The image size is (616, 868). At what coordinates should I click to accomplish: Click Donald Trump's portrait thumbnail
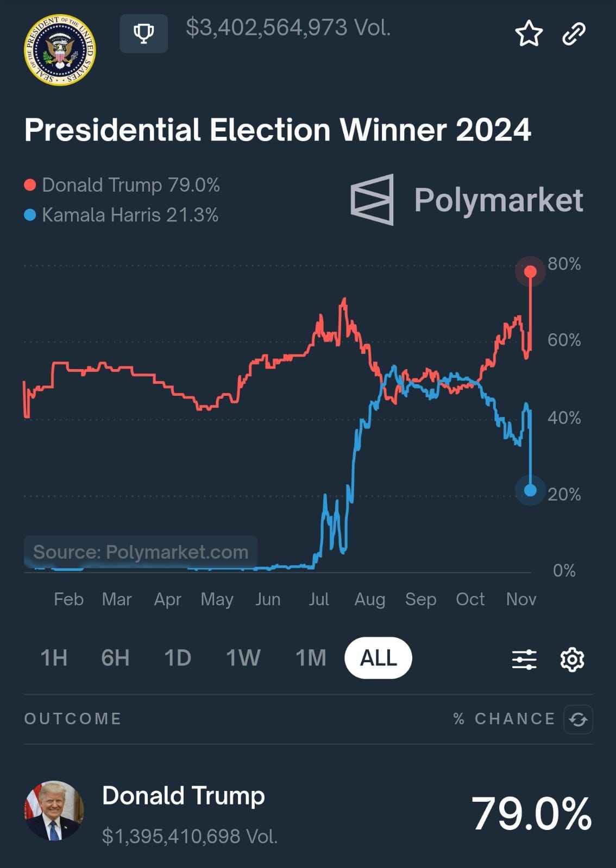(x=54, y=810)
